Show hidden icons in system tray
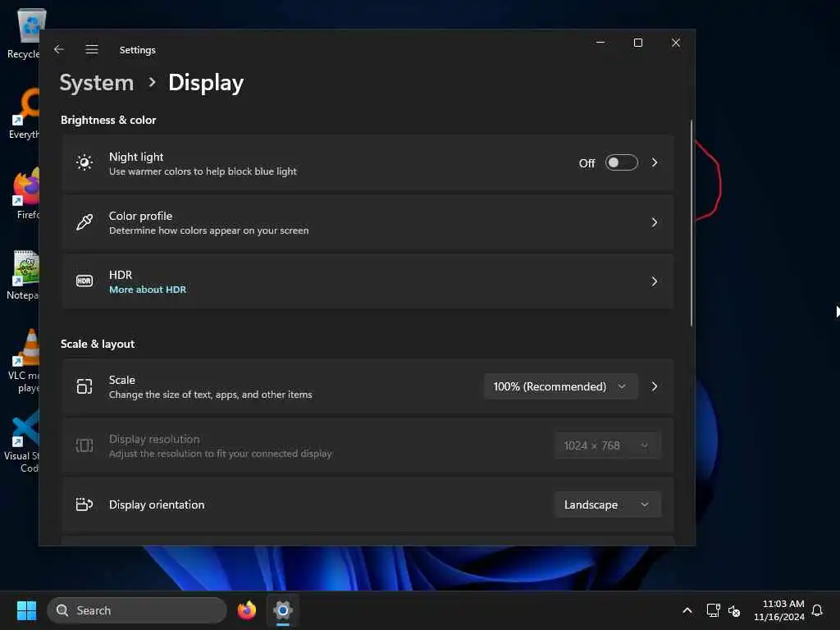Image resolution: width=840 pixels, height=630 pixels. click(x=687, y=610)
